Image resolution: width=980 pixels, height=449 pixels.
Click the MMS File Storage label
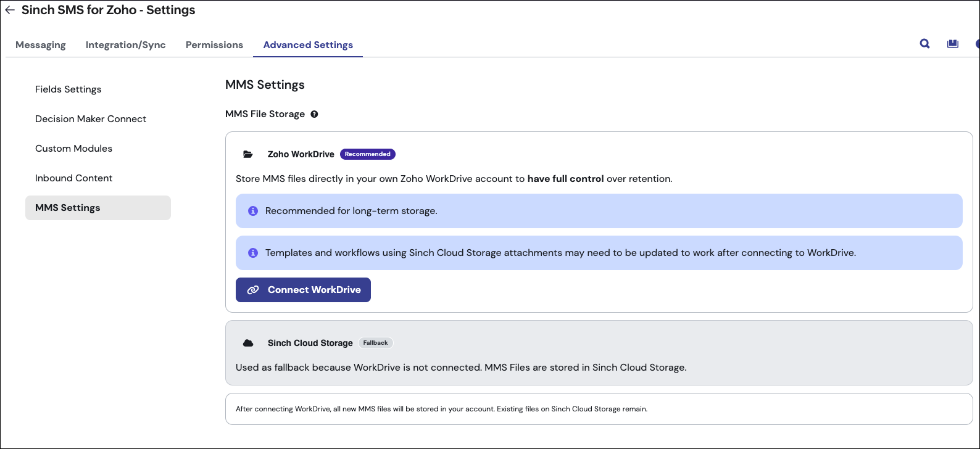pyautogui.click(x=265, y=114)
